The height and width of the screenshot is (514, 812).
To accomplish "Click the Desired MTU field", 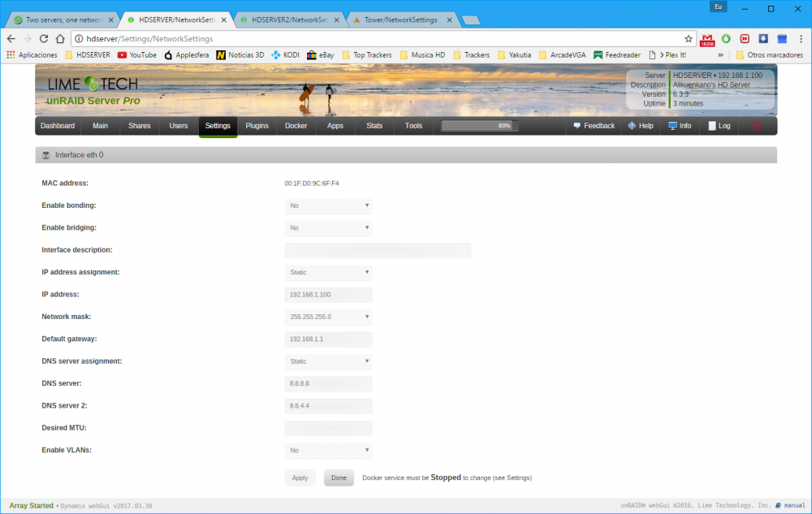I will [328, 428].
